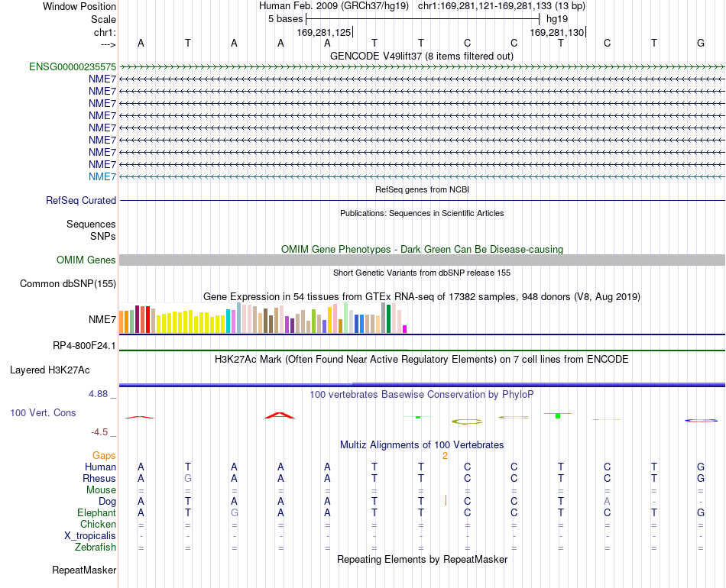Click the gray G in Rhesus row

187,478
